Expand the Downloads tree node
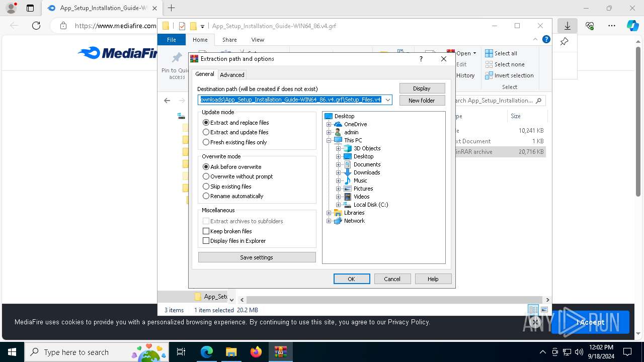The height and width of the screenshot is (362, 644). [338, 172]
